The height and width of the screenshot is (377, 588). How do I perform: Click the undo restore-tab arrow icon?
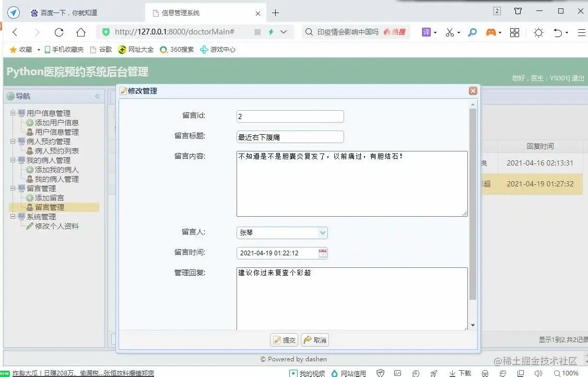558,33
